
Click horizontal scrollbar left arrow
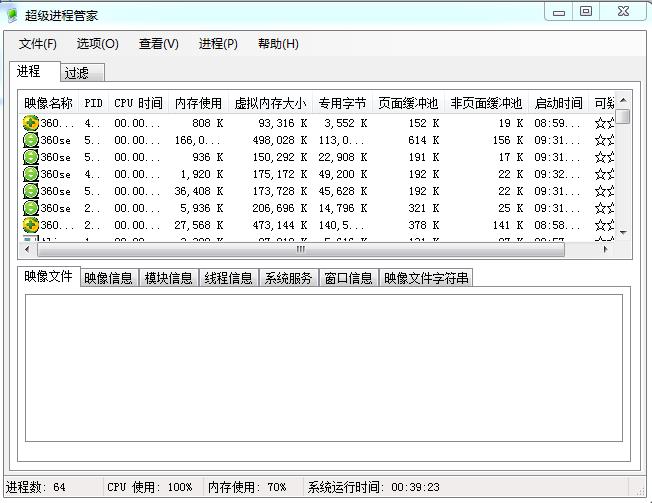[x=27, y=249]
